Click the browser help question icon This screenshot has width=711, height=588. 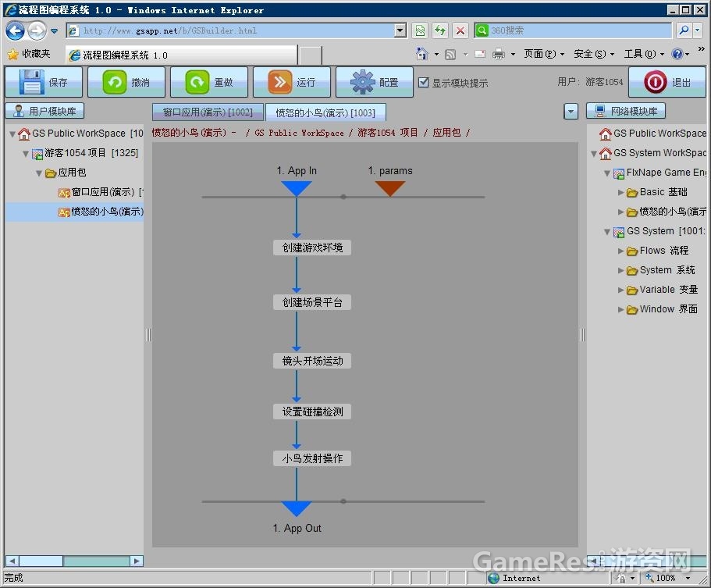pos(677,54)
